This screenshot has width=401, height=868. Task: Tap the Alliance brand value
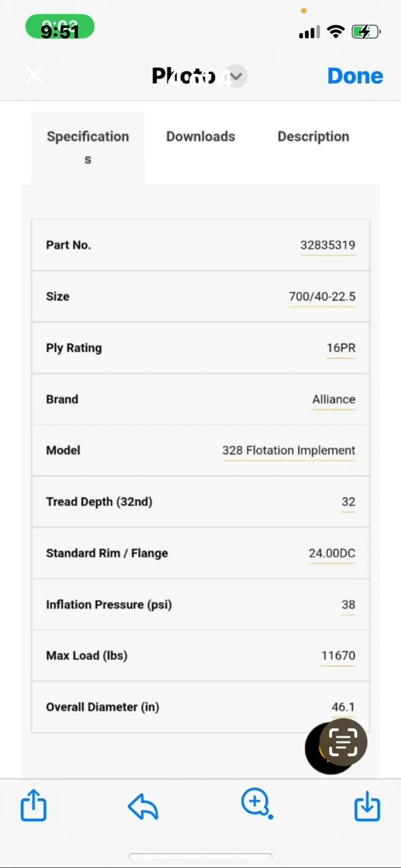(333, 400)
